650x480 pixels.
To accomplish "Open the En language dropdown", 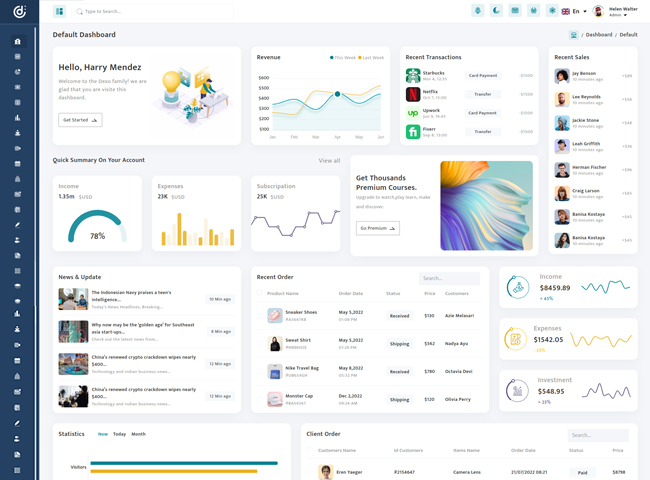I will pyautogui.click(x=573, y=11).
